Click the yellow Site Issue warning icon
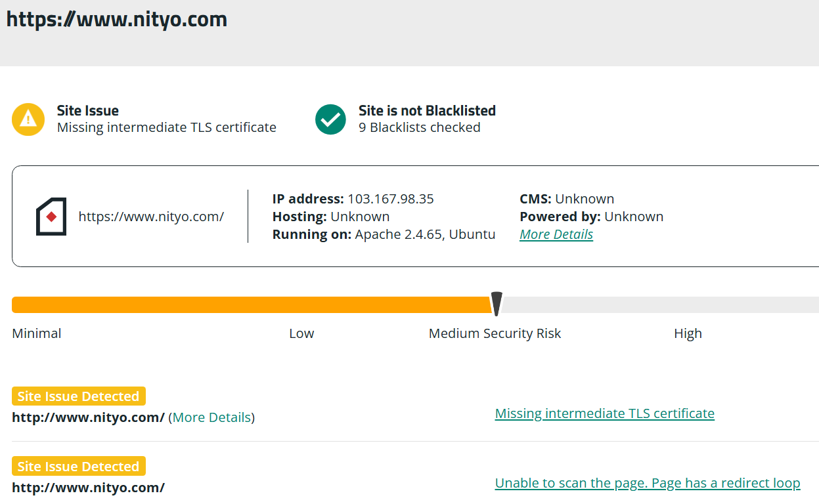 pyautogui.click(x=28, y=119)
